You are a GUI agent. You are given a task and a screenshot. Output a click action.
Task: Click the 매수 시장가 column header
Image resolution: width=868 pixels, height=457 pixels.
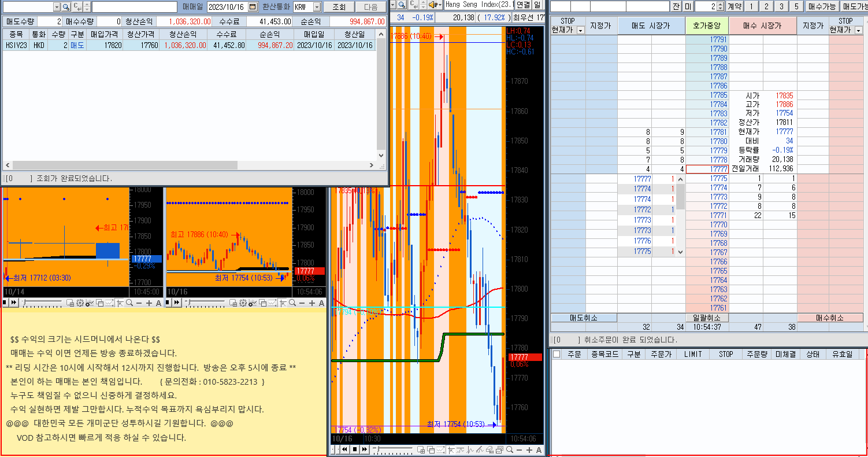tap(763, 26)
